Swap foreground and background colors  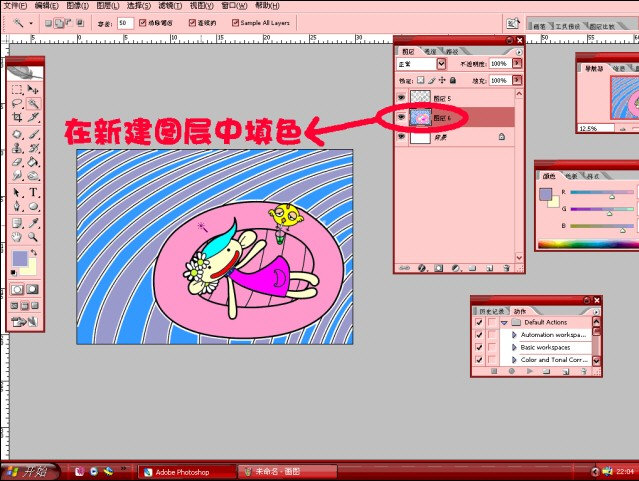click(x=33, y=253)
